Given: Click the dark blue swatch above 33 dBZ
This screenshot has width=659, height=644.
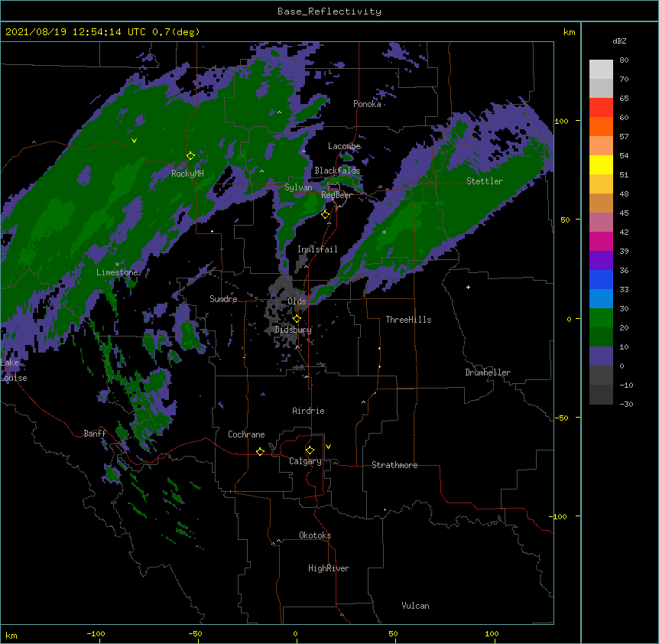Looking at the screenshot, I should point(601,279).
